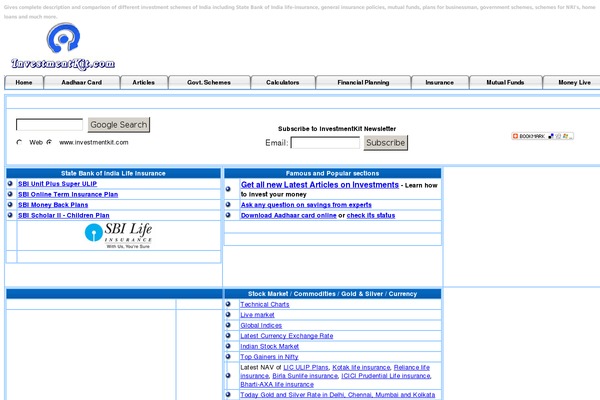Open ICICI Prudential Life insurance link
Viewport: 600px width, 400px height.
[x=386, y=376]
